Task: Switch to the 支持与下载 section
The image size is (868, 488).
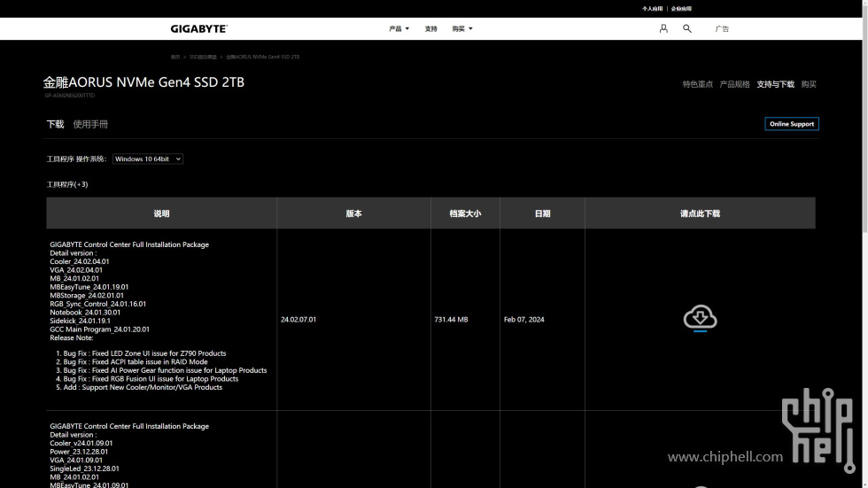Action: [775, 84]
